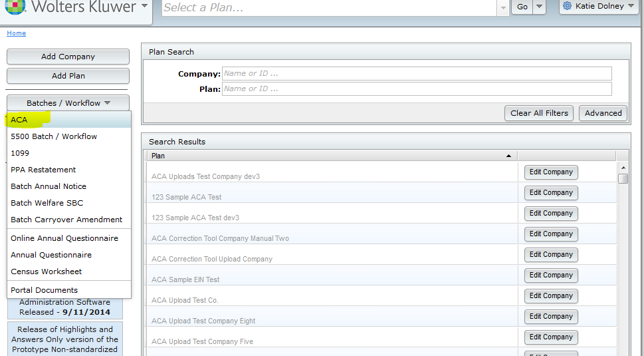
Task: Click the Administration Software Released 9/11/2014 notice
Action: pos(65,307)
